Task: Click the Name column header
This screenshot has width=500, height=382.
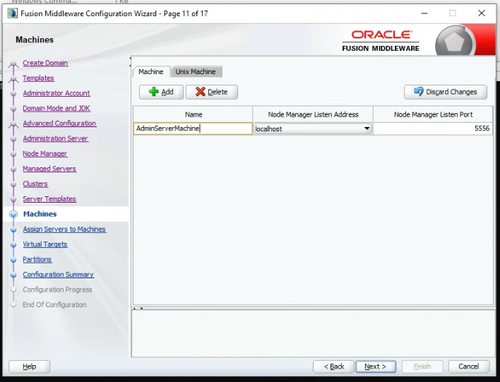Action: pos(193,114)
